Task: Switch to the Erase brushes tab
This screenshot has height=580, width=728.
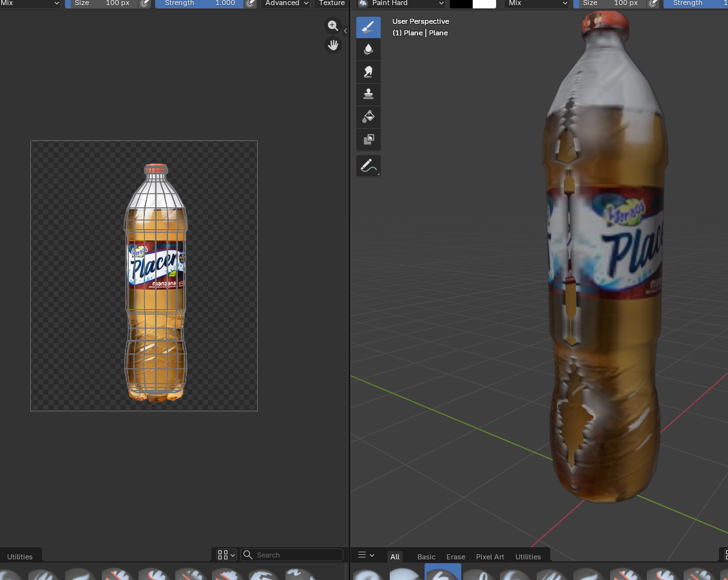Action: pos(455,557)
